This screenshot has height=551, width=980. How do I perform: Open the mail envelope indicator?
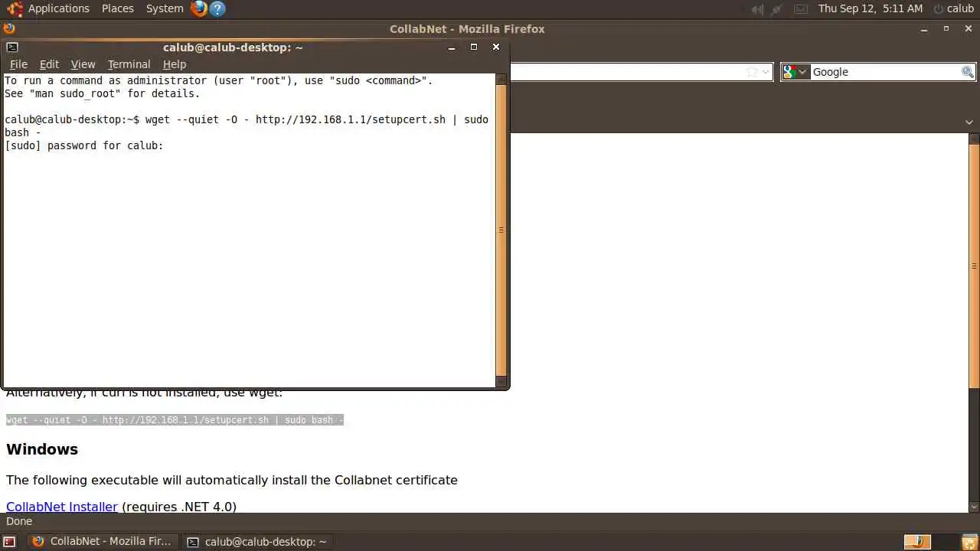click(x=800, y=9)
